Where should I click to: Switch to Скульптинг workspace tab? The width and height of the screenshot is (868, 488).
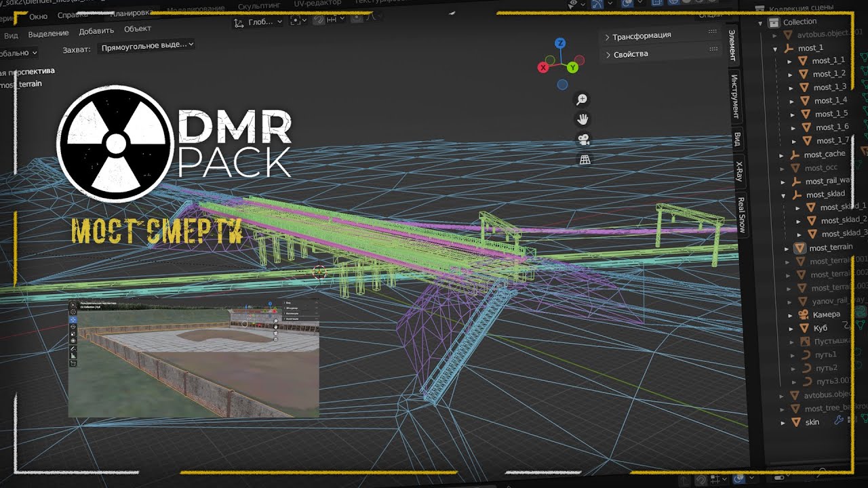[258, 5]
